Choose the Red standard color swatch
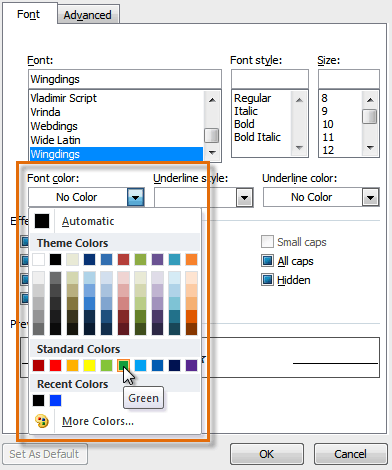 click(x=56, y=366)
